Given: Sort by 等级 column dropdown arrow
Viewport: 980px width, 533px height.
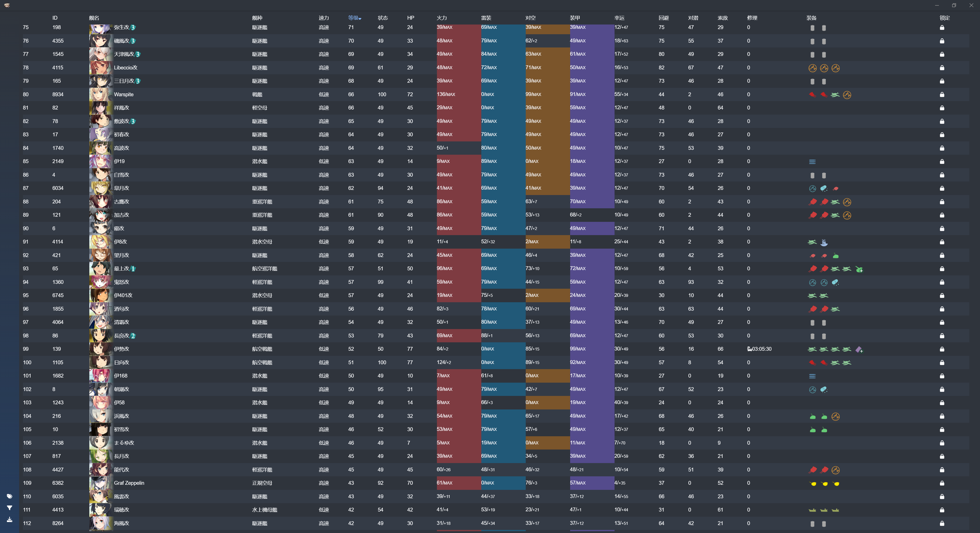Looking at the screenshot, I should (x=360, y=19).
